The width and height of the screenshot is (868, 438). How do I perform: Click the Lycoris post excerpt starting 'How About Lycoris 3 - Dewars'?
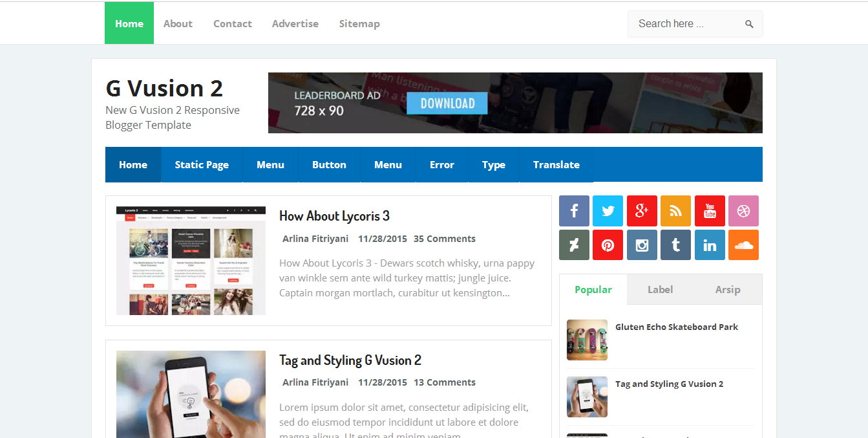coord(407,278)
